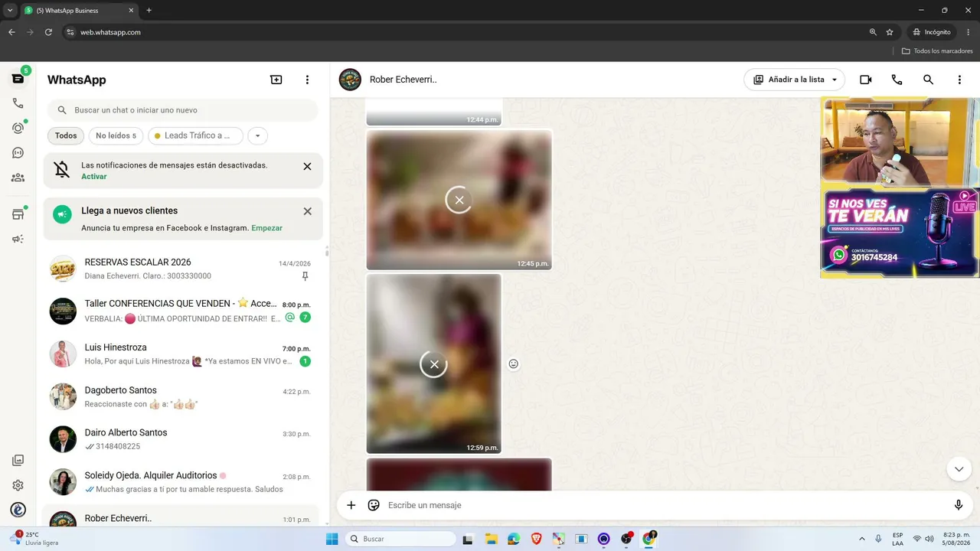Open the 'Añadir a la lista' dropdown
Image resolution: width=980 pixels, height=551 pixels.
(x=794, y=80)
